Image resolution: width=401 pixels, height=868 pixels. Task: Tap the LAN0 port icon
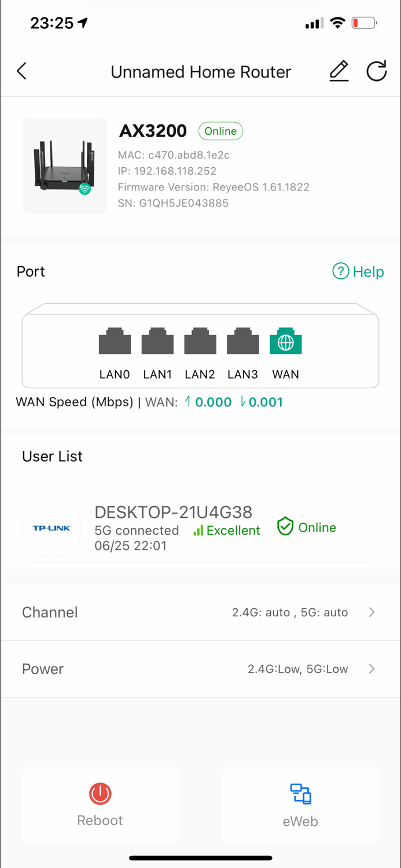[x=115, y=342]
